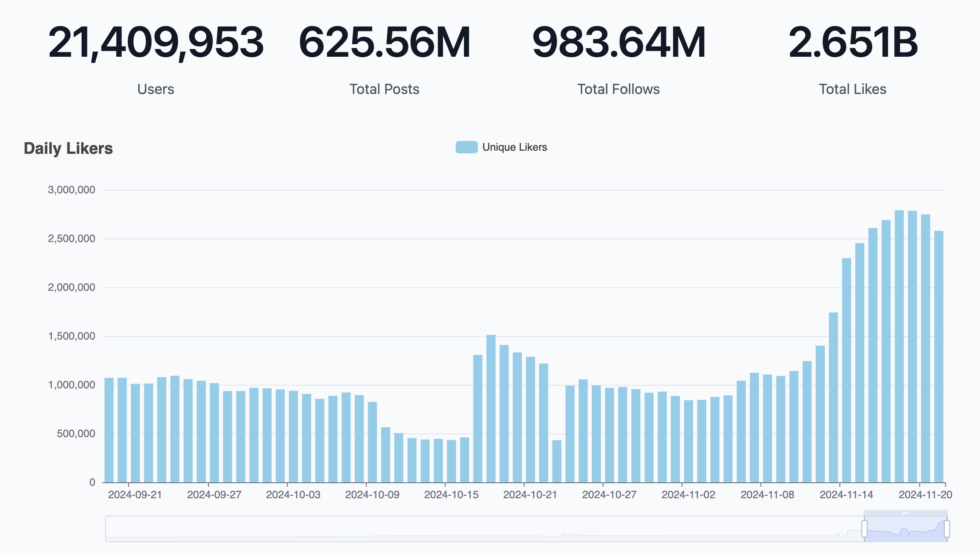
Task: Click the bar above the 2024-10-21 tick
Action: [x=530, y=419]
